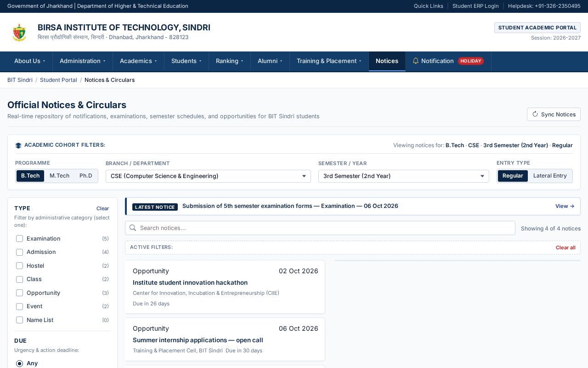The height and width of the screenshot is (368, 588).
Task: Click the refresh icon on Sync Notices
Action: click(x=535, y=114)
